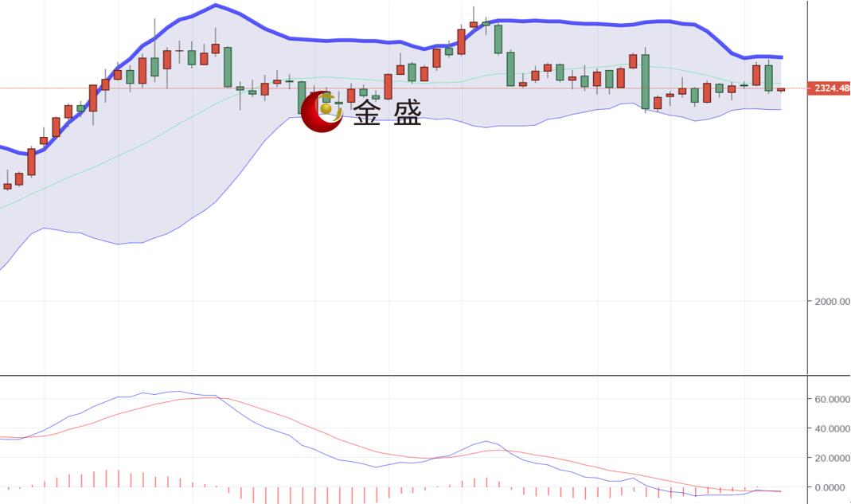Click the dotted red current-price horizontal line
Screen dimensions: 851x504
404,88
